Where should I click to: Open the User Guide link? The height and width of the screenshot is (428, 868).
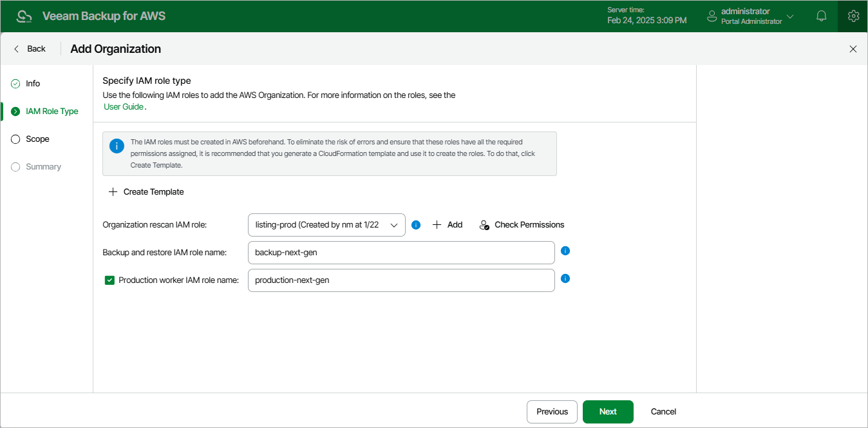[x=124, y=107]
